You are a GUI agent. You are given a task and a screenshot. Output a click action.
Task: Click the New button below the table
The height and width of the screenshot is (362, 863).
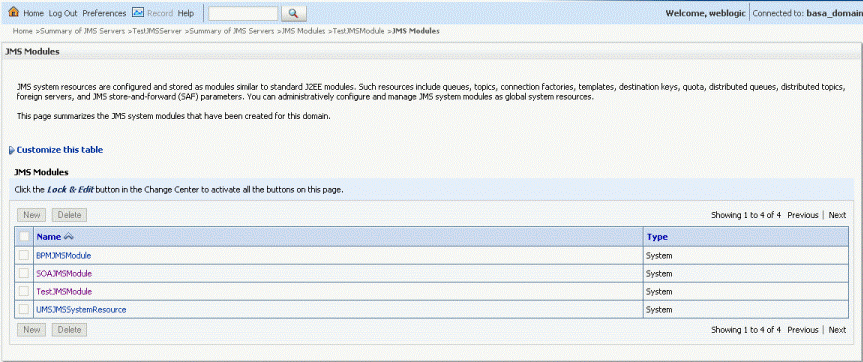[x=32, y=330]
